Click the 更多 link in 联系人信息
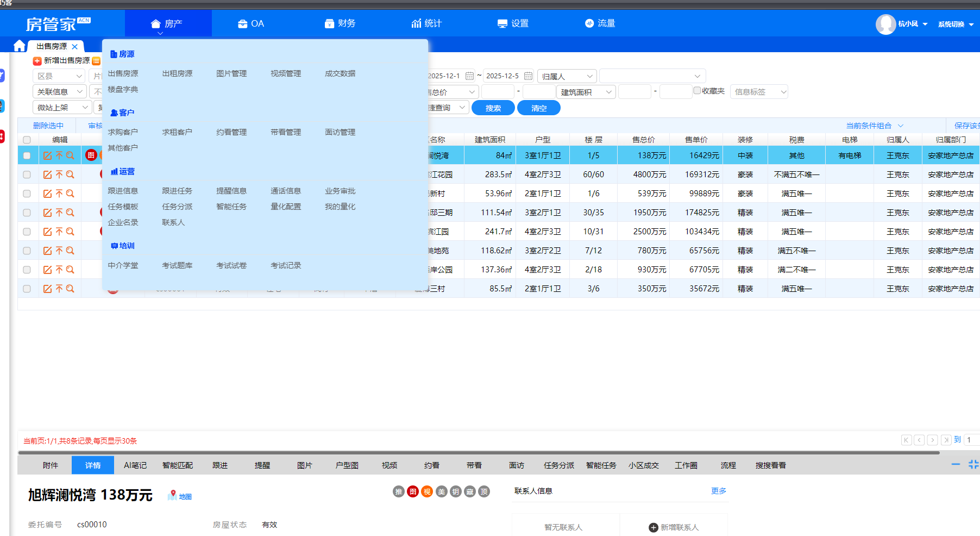Image resolution: width=980 pixels, height=536 pixels. click(x=718, y=491)
